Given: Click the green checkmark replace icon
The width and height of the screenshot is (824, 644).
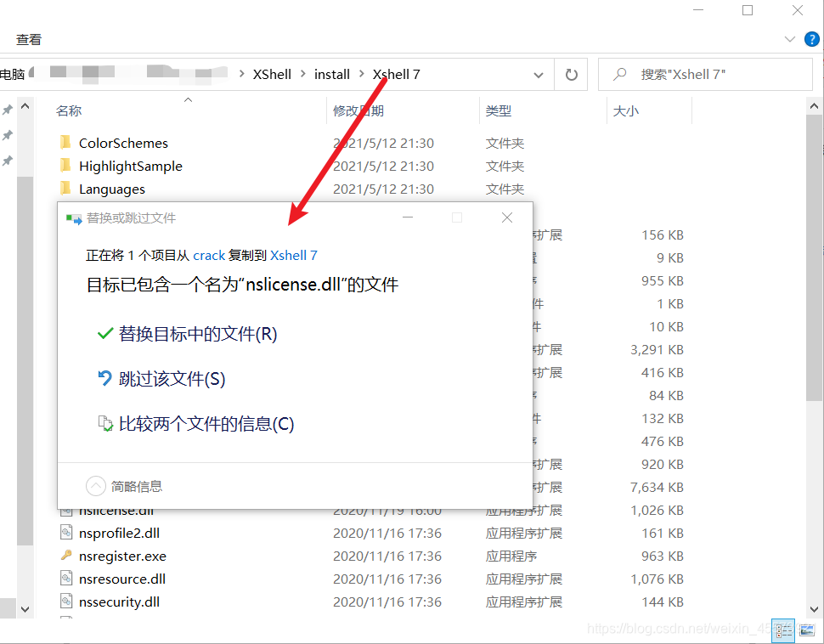Looking at the screenshot, I should (105, 333).
